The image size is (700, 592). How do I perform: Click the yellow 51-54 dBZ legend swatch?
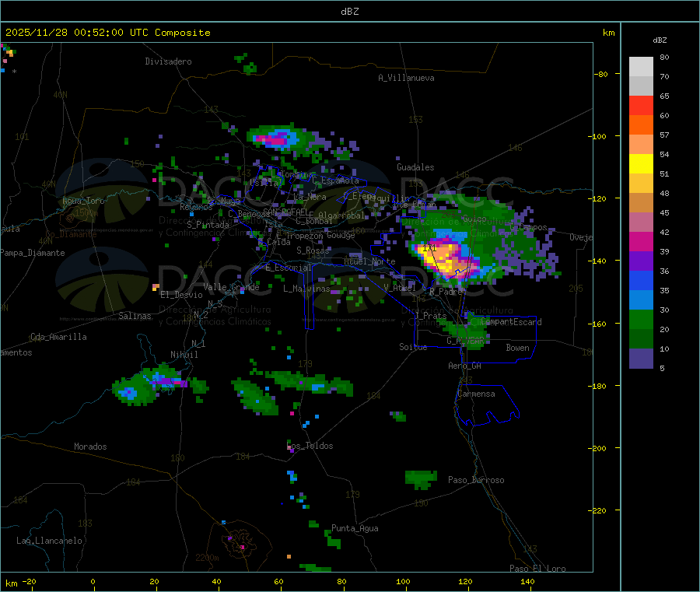click(x=641, y=164)
